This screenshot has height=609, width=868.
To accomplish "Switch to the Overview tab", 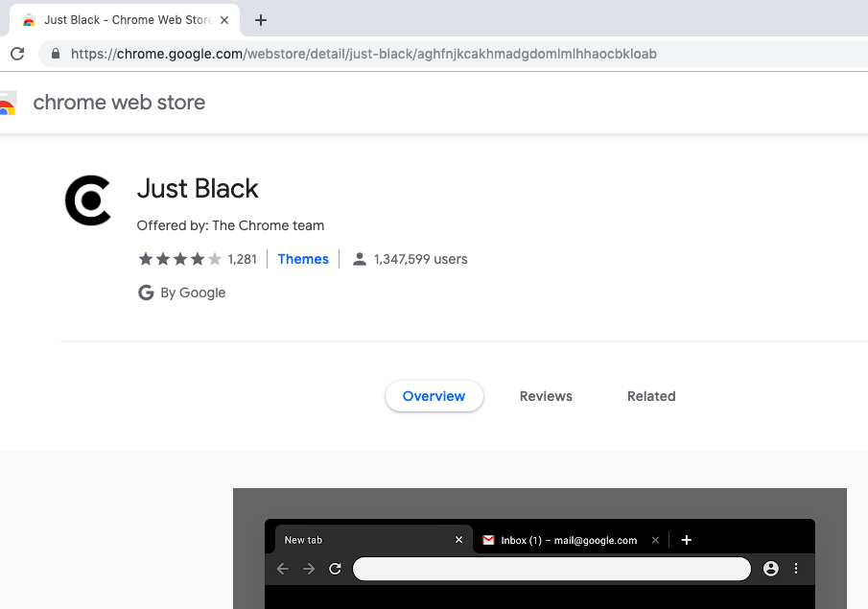I will click(434, 396).
